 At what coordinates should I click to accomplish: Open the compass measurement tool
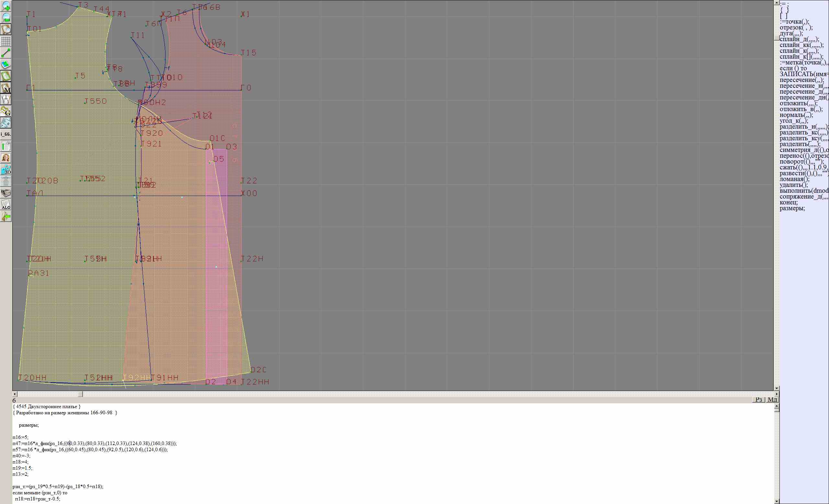(x=6, y=99)
